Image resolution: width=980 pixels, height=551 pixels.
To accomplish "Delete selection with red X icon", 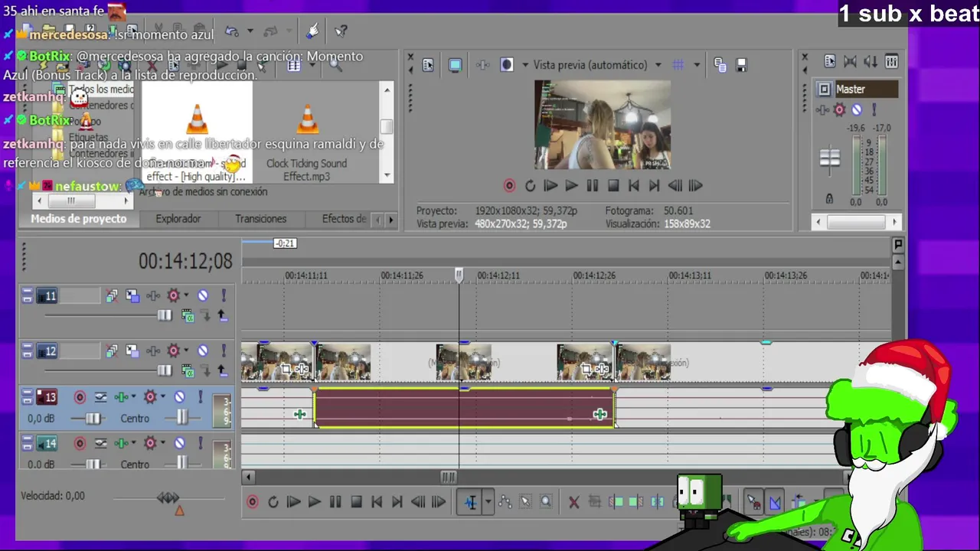I will (574, 502).
